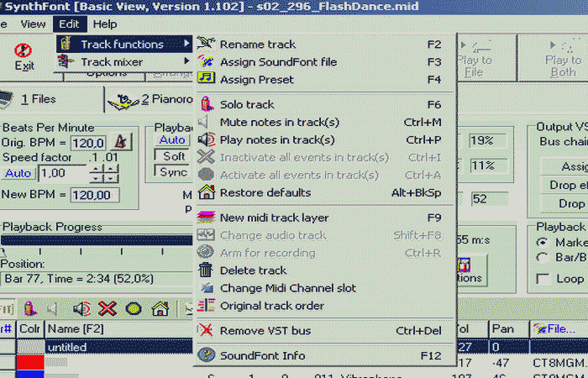Click the metronome icon next to Orig. BPM
This screenshot has width=588, height=378.
point(122,142)
